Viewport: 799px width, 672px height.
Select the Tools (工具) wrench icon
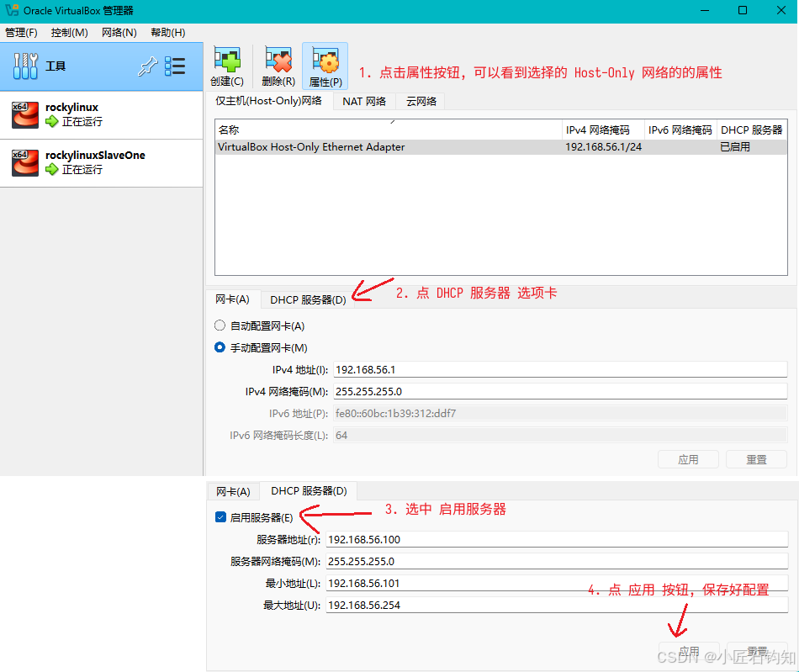tap(25, 66)
